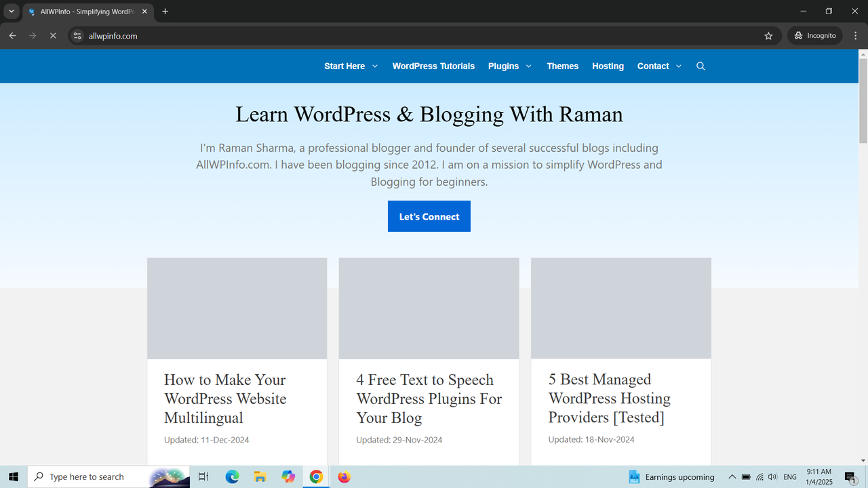The width and height of the screenshot is (868, 488).
Task: Expand the Start Here menu
Action: point(351,66)
